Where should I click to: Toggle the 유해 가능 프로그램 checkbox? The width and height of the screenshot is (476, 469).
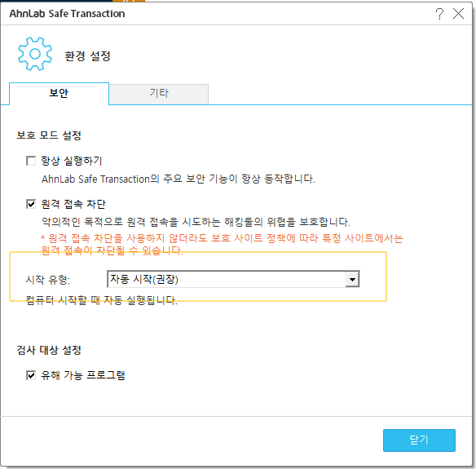[31, 375]
